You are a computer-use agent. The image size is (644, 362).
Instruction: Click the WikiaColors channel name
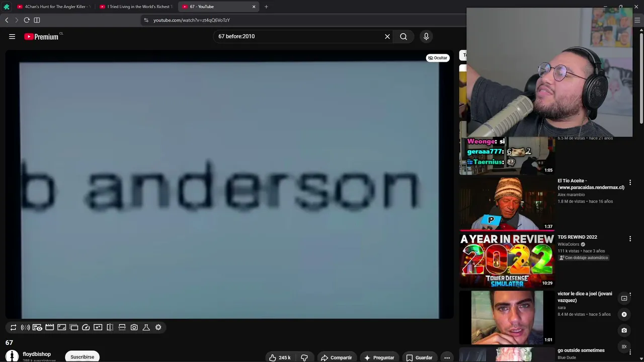[569, 244]
